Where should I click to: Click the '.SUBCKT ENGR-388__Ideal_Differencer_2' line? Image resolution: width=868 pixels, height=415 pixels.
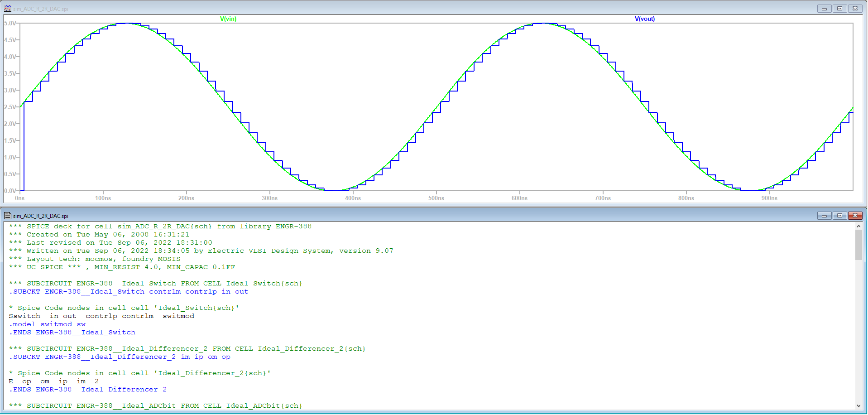coord(120,357)
